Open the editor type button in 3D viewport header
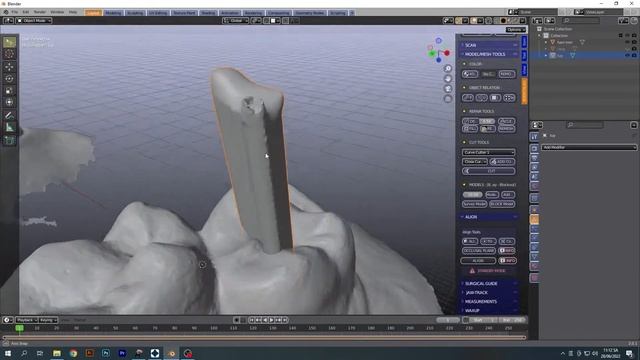 [x=8, y=20]
